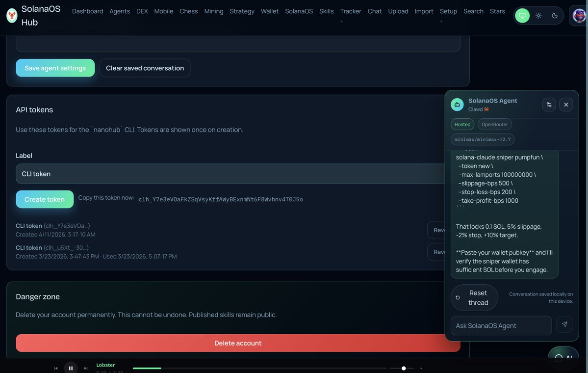Skip to next track in player
The height and width of the screenshot is (373, 588).
point(86,368)
